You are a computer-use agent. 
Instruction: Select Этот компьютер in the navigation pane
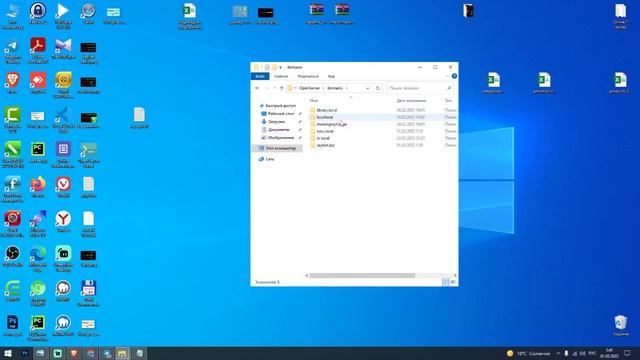coord(278,148)
